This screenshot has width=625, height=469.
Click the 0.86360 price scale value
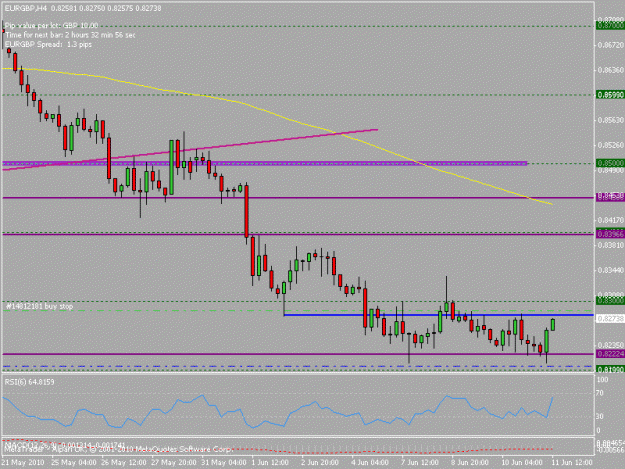tap(610, 70)
